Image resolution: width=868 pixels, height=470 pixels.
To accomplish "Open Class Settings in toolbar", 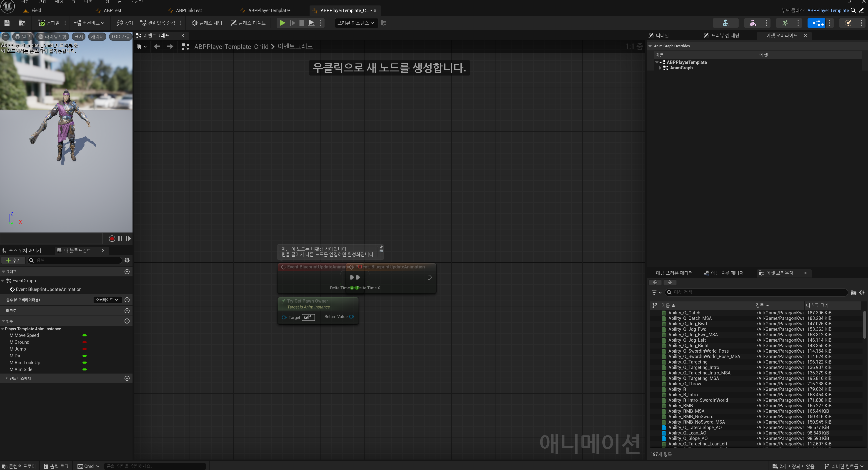I will 207,23.
